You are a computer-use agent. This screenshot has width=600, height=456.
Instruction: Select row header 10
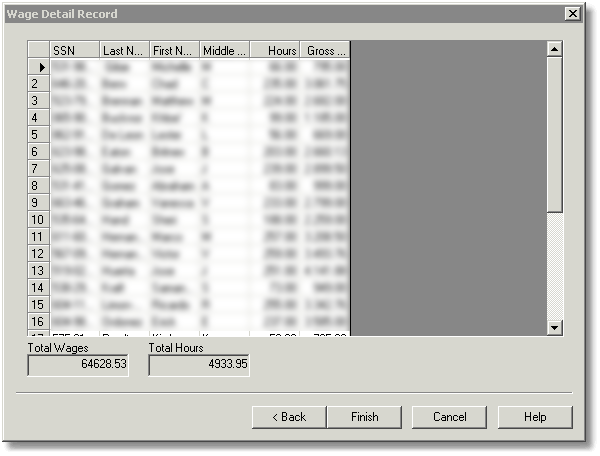click(x=39, y=220)
